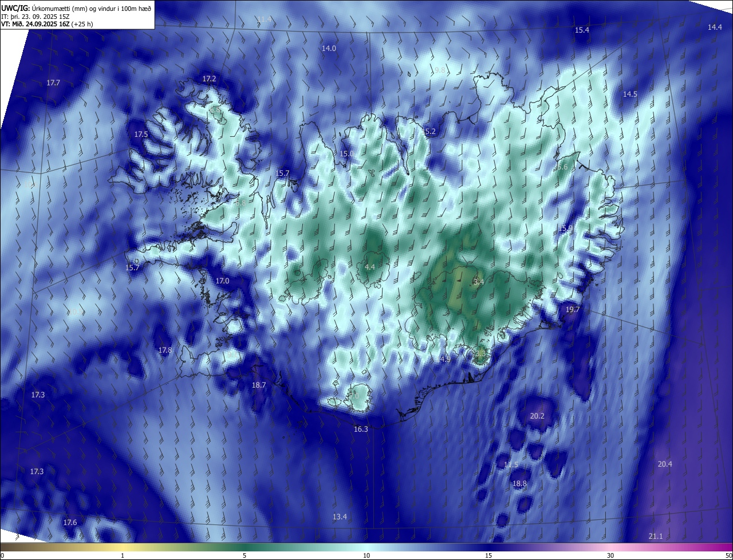The image size is (733, 560).
Task: Click the 4.9 value label
Action: (445, 359)
